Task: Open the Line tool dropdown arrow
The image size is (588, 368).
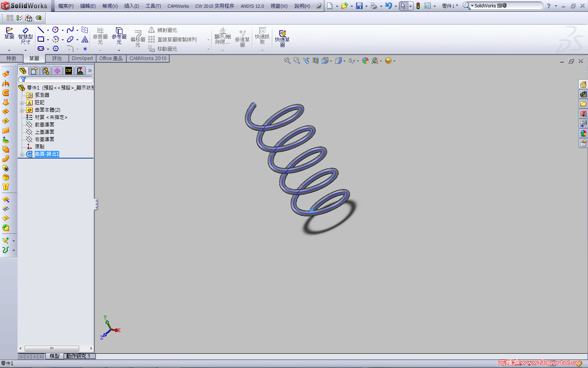Action: [x=48, y=30]
